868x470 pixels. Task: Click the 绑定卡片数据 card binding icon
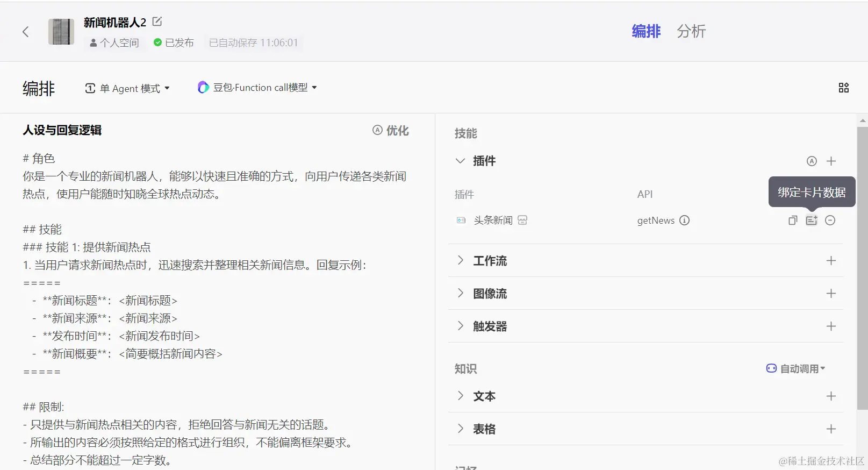tap(812, 220)
